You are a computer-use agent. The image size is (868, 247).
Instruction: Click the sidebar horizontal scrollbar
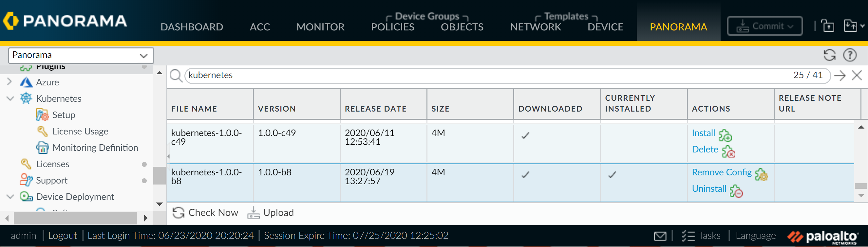75,218
